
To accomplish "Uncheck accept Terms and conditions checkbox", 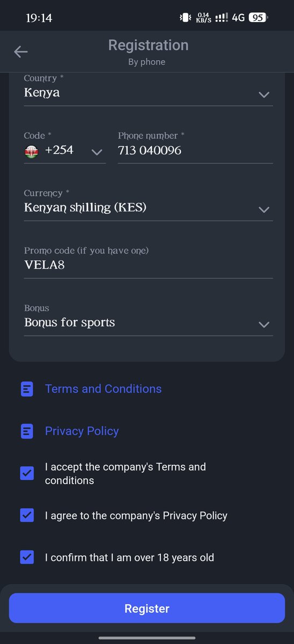I will pos(27,473).
